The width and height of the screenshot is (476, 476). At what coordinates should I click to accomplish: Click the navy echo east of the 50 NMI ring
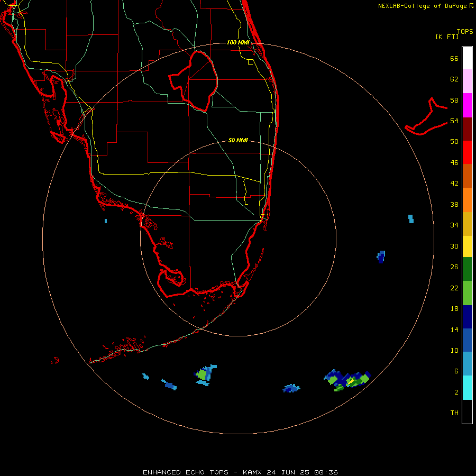(x=381, y=257)
